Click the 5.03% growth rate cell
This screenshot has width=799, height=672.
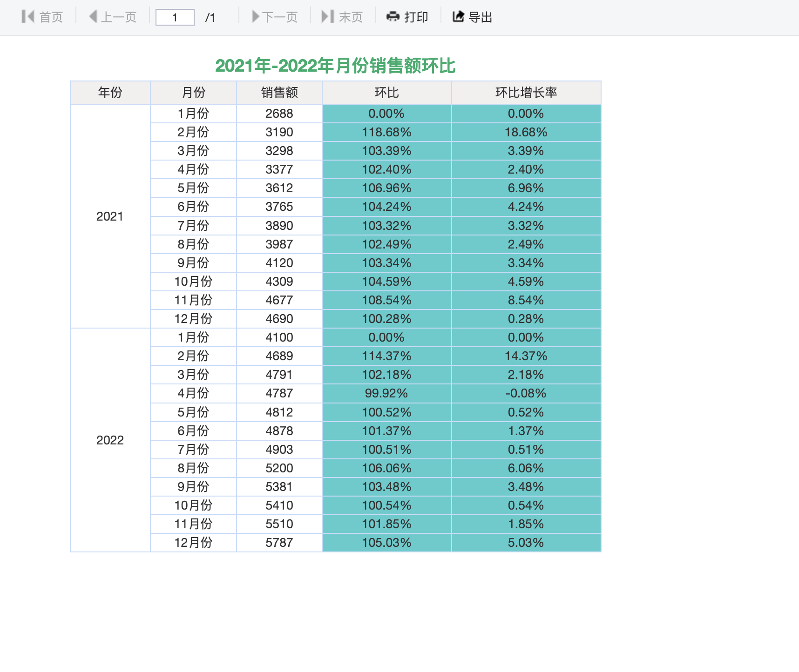coord(526,543)
